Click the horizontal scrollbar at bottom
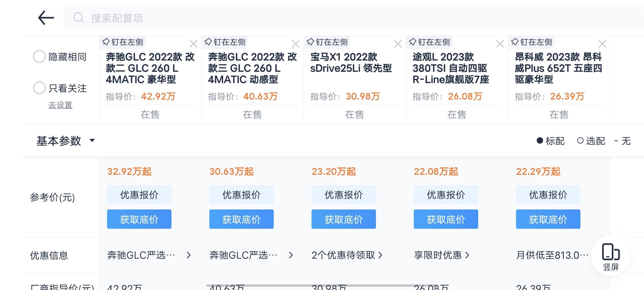 point(322,286)
